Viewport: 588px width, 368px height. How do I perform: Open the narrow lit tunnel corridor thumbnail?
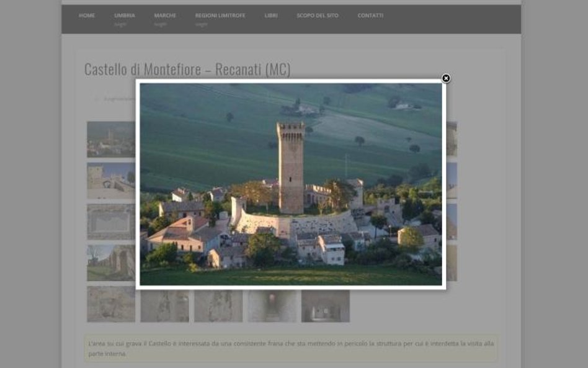(272, 306)
